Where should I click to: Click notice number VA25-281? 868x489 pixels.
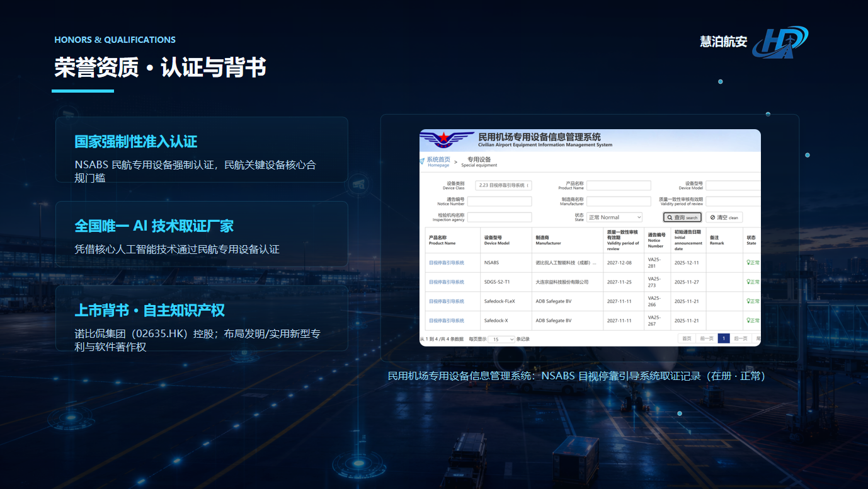point(655,262)
